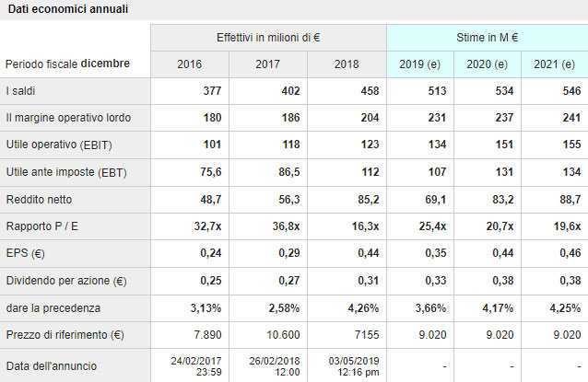Select the 'Effettivi in milioni di €' header
588x382 pixels.
pos(268,36)
